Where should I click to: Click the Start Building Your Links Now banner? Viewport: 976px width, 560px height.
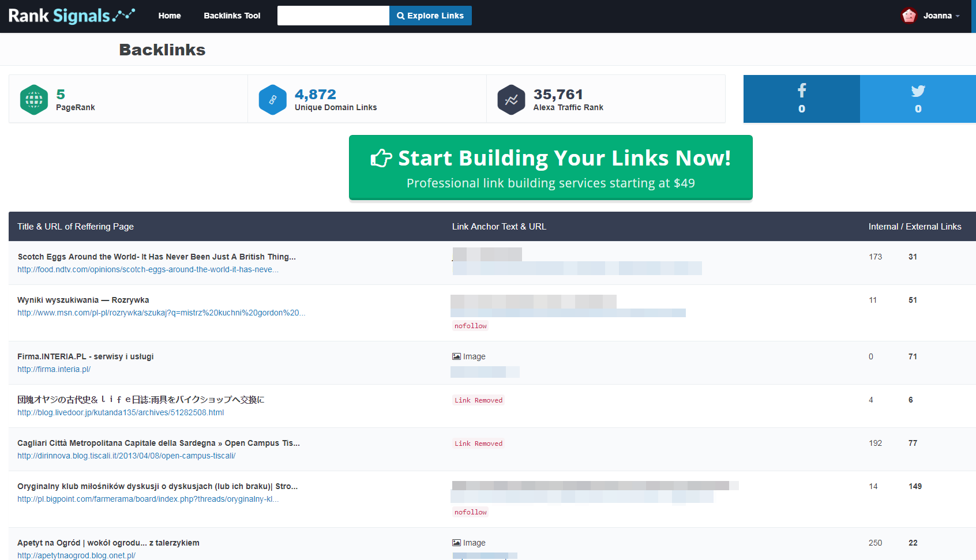pos(551,168)
